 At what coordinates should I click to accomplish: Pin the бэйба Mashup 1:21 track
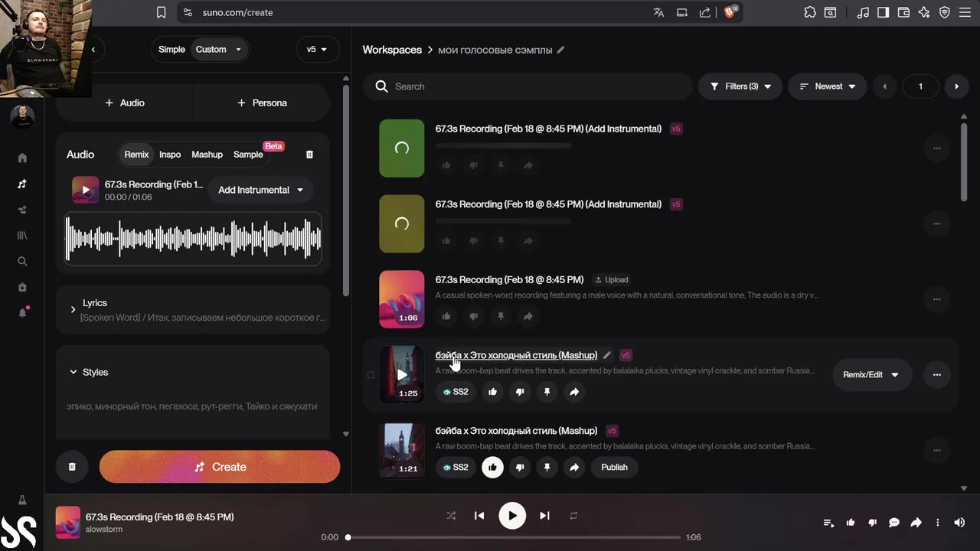pos(547,467)
